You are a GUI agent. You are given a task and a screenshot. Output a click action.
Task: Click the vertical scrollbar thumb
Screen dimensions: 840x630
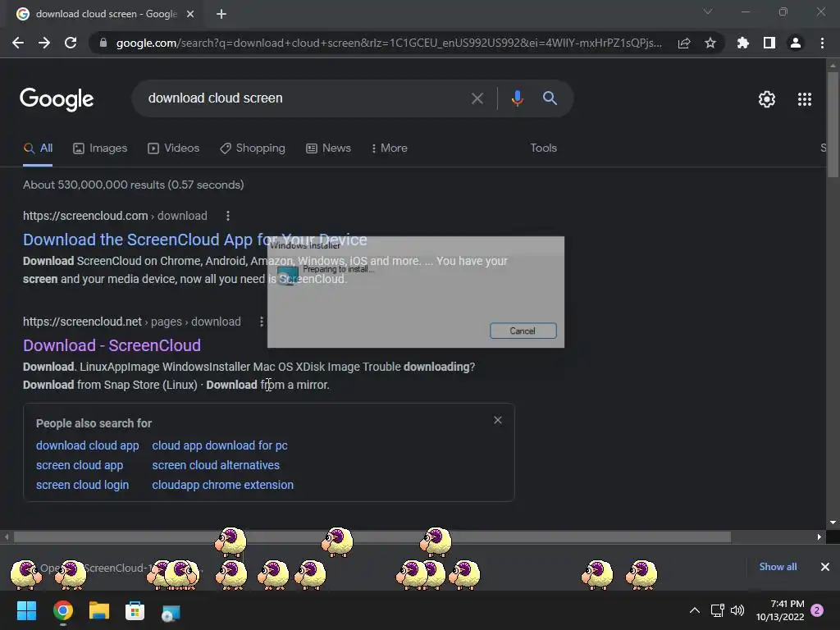click(x=833, y=125)
